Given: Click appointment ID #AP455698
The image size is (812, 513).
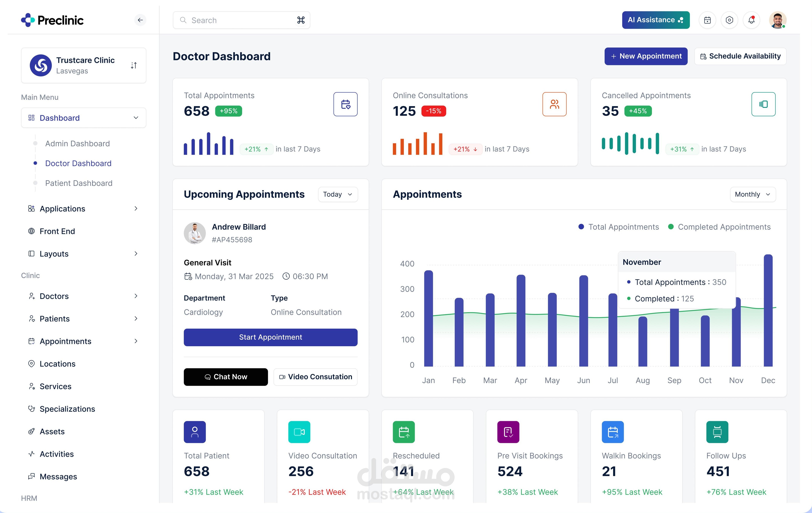Looking at the screenshot, I should pos(232,240).
